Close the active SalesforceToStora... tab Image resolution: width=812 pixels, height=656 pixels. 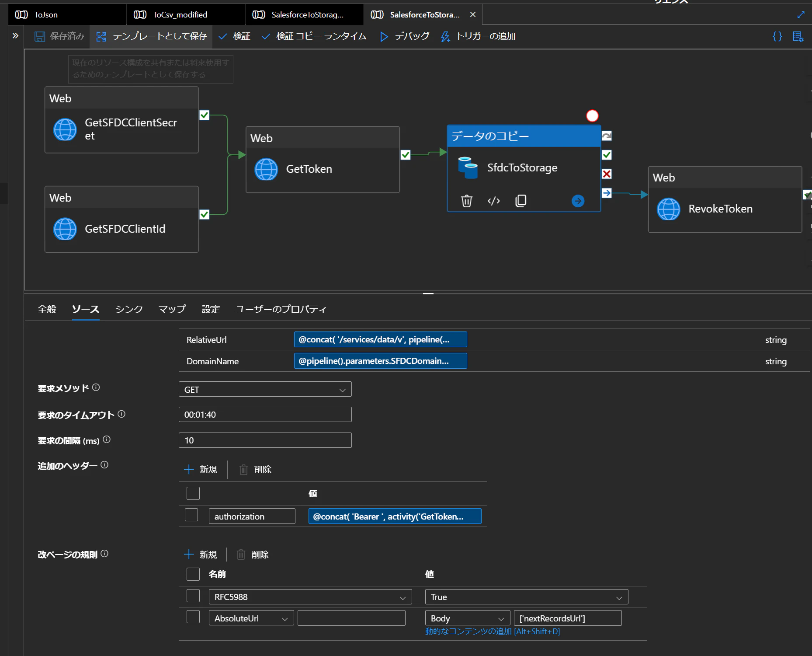click(473, 14)
